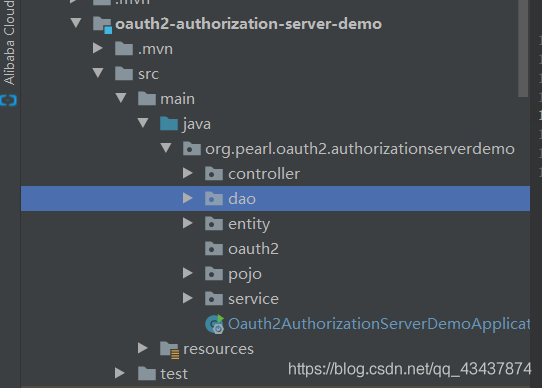Collapse the oauth2-authorization-server-demo module
The height and width of the screenshot is (388, 542).
pyautogui.click(x=76, y=23)
